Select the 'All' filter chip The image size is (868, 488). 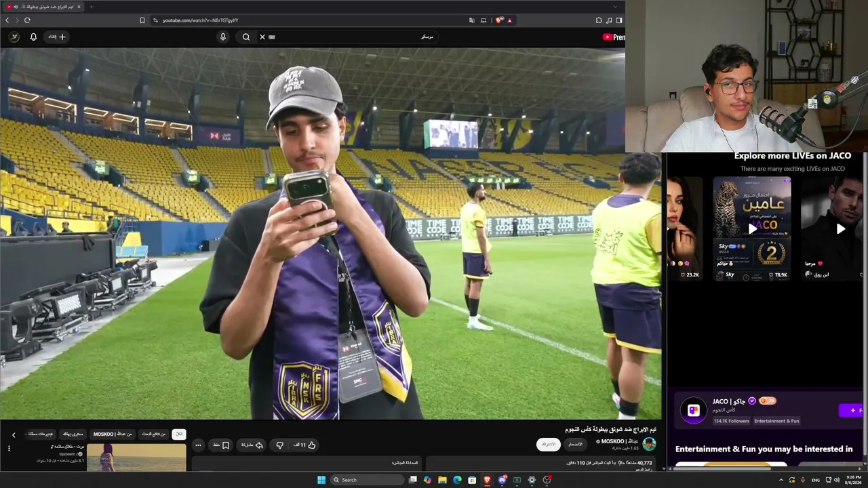tap(179, 434)
